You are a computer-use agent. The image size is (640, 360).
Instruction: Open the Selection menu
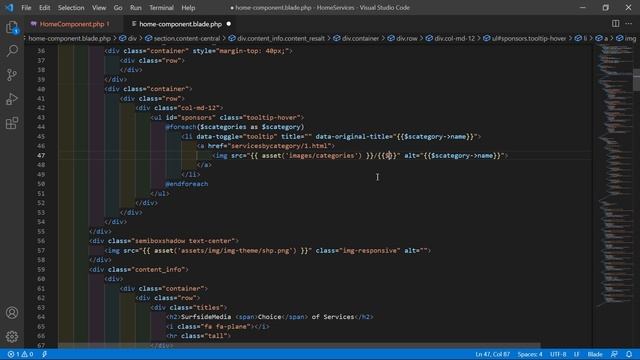tap(71, 8)
